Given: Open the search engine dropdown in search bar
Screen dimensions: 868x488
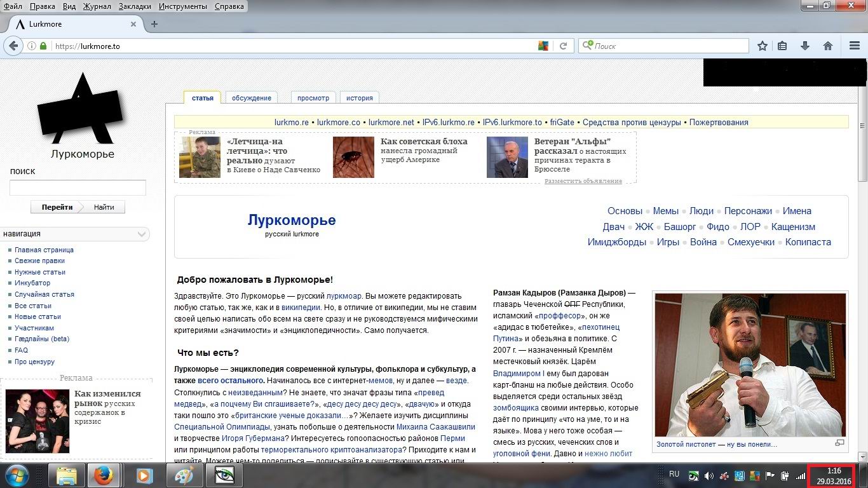Looking at the screenshot, I should click(588, 46).
